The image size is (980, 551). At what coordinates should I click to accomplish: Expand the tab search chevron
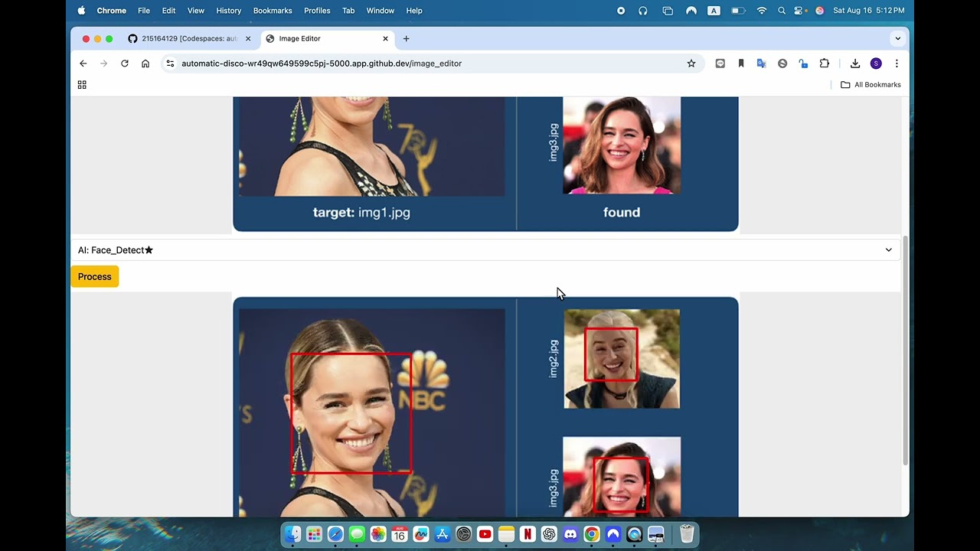tap(898, 38)
